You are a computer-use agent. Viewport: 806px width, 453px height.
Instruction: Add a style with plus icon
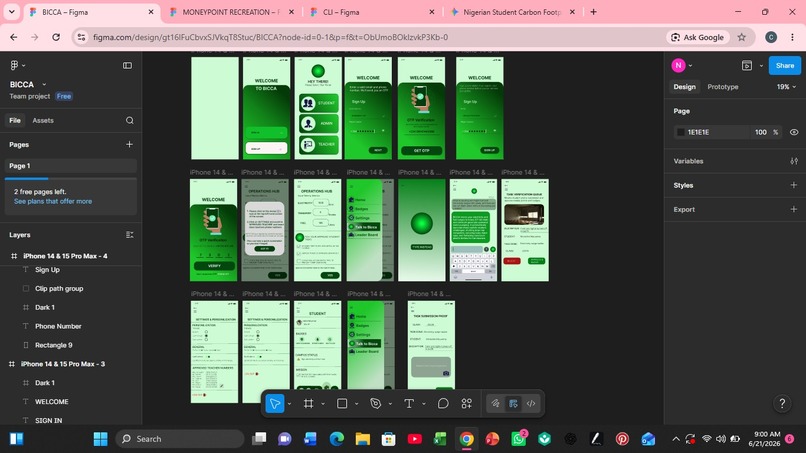(x=794, y=185)
